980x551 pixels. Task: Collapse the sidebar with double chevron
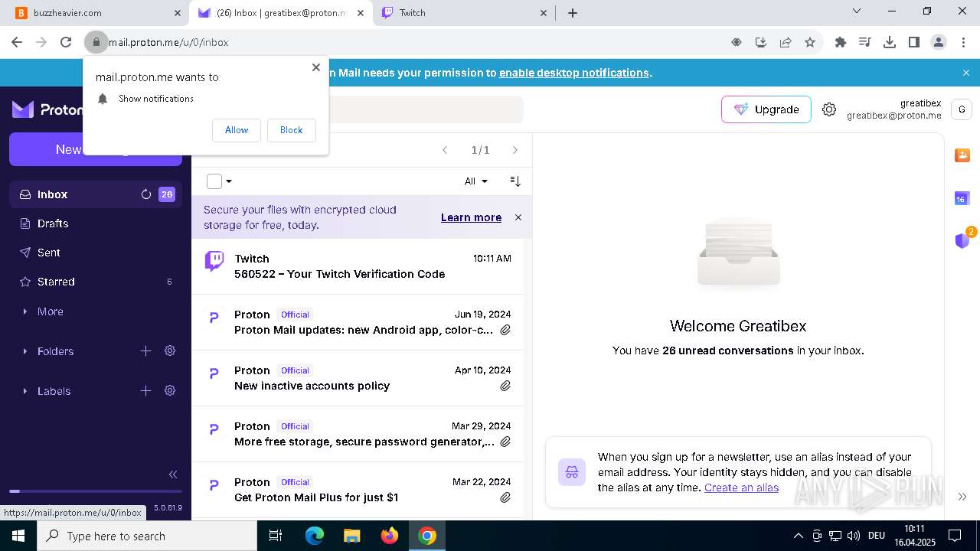click(x=173, y=474)
